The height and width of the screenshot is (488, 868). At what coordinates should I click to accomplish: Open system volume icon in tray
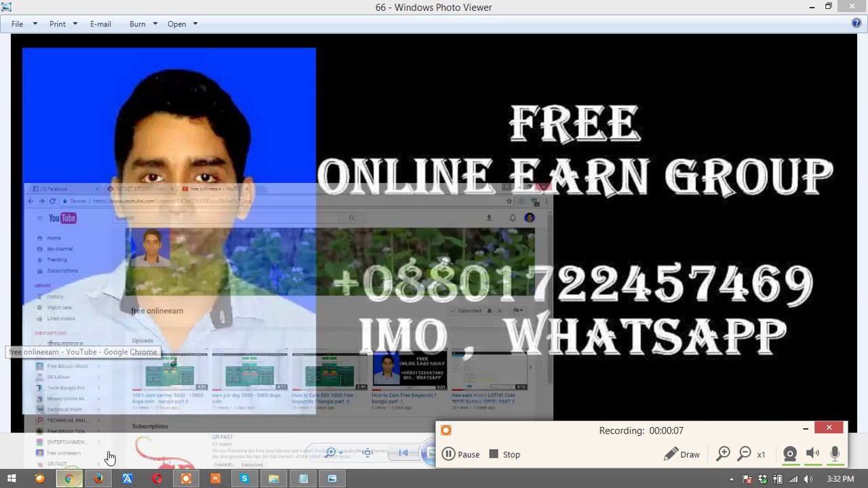coord(808,479)
